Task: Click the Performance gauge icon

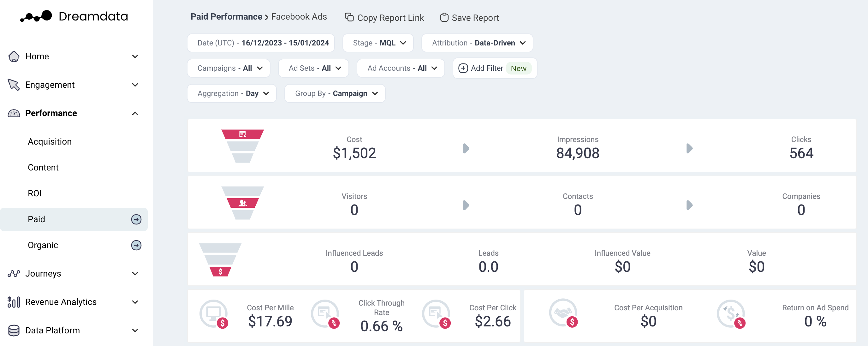Action: click(x=14, y=113)
